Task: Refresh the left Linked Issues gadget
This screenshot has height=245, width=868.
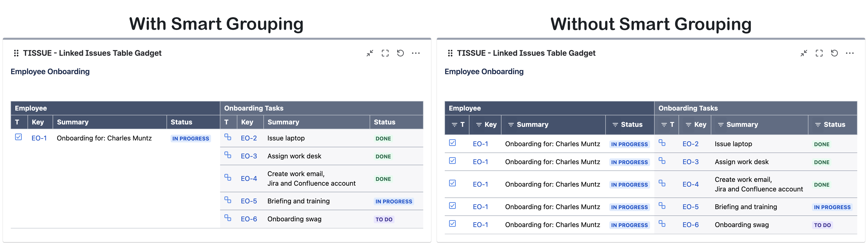Action: click(400, 53)
